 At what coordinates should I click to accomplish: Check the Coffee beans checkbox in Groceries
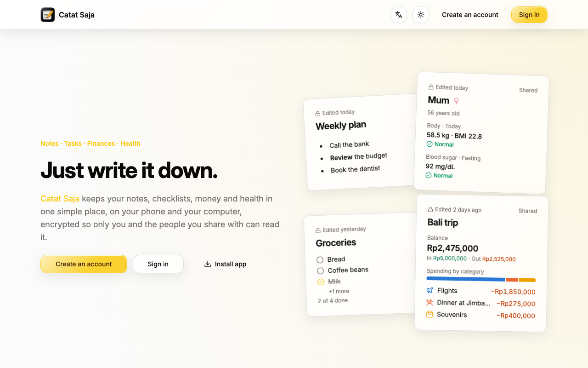point(320,270)
